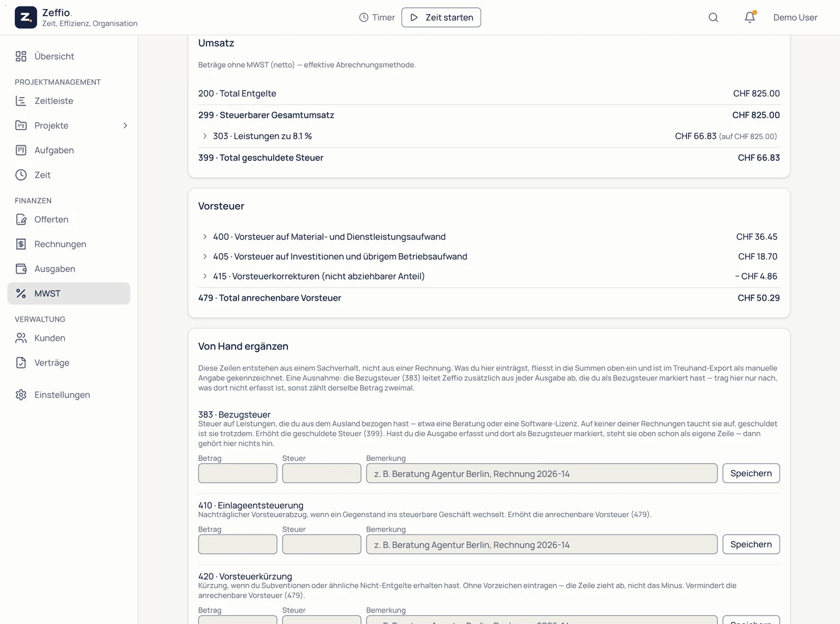Click the Timer clock icon
Screen dimensions: 840x624
tap(364, 17)
